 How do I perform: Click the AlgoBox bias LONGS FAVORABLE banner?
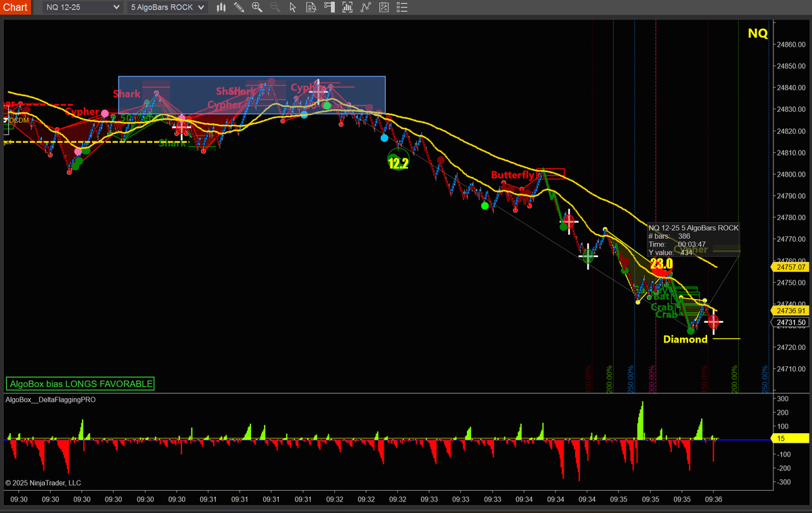click(x=79, y=383)
